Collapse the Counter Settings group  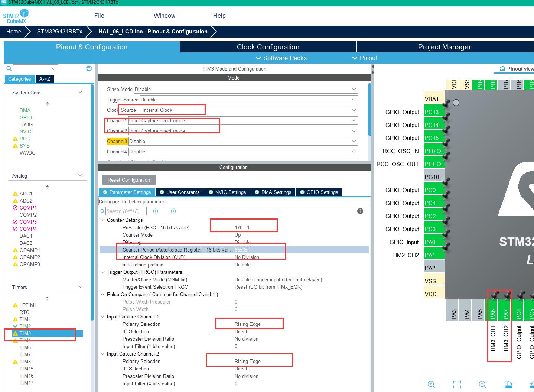pos(102,220)
